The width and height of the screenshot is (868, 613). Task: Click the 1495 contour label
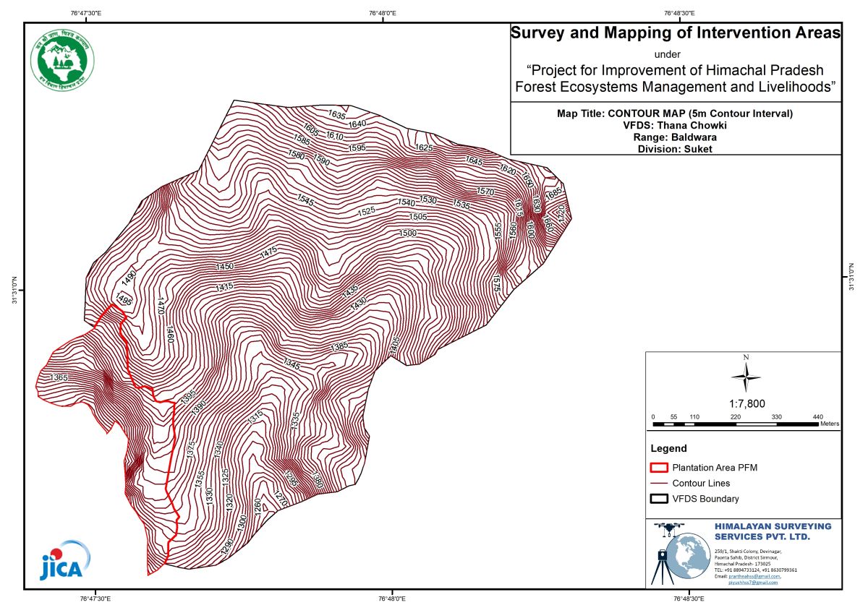pos(124,300)
